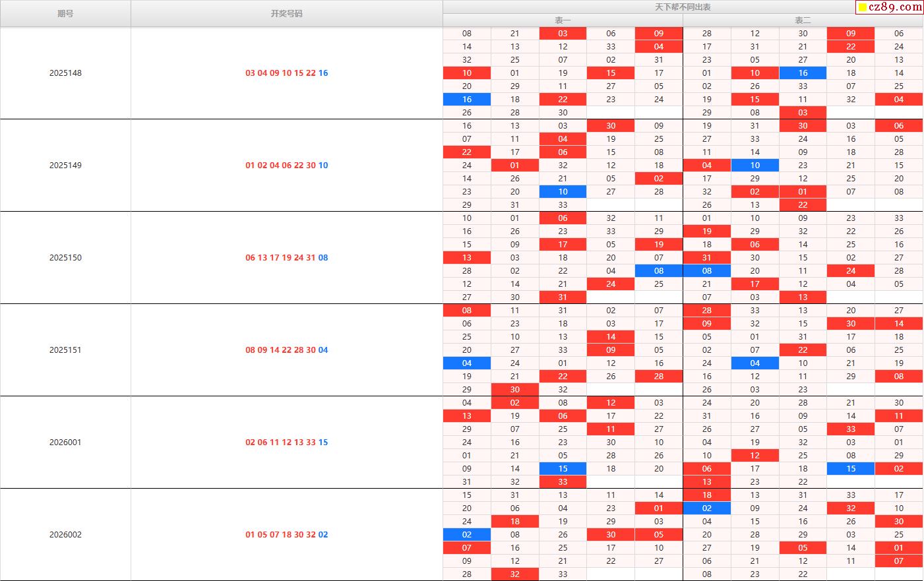Select blue 10 cell in 表一 for 2025149
Viewport: 924px width, 581px height.
point(563,192)
